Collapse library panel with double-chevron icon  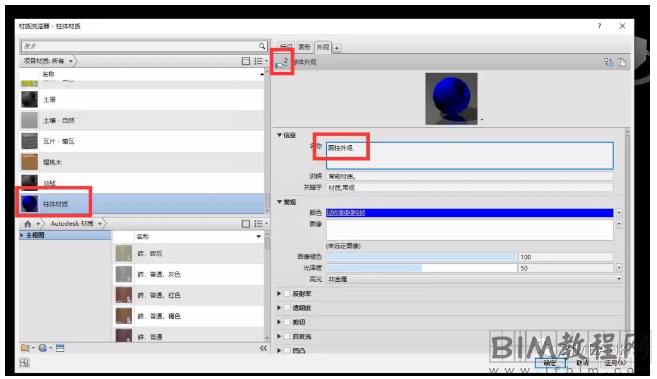[x=263, y=348]
